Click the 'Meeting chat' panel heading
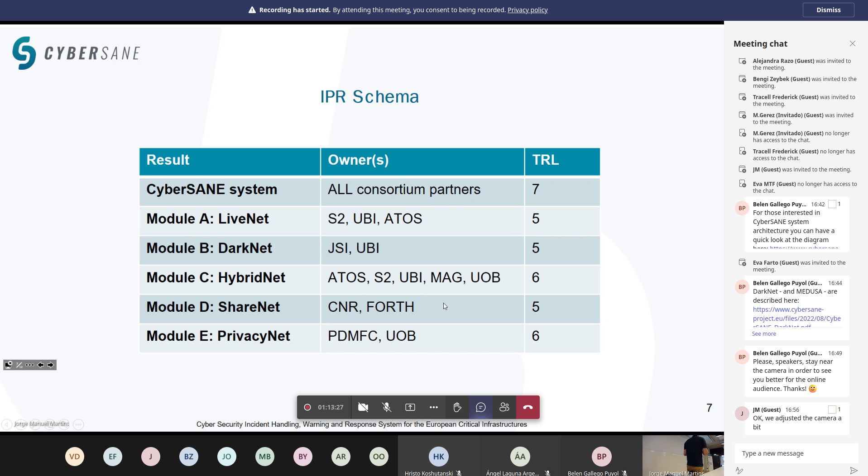The width and height of the screenshot is (868, 476). [x=760, y=44]
